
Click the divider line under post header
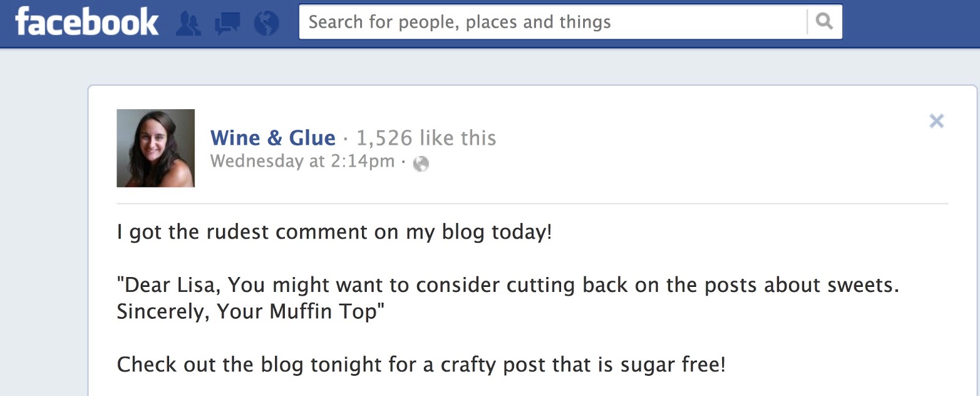pyautogui.click(x=532, y=204)
